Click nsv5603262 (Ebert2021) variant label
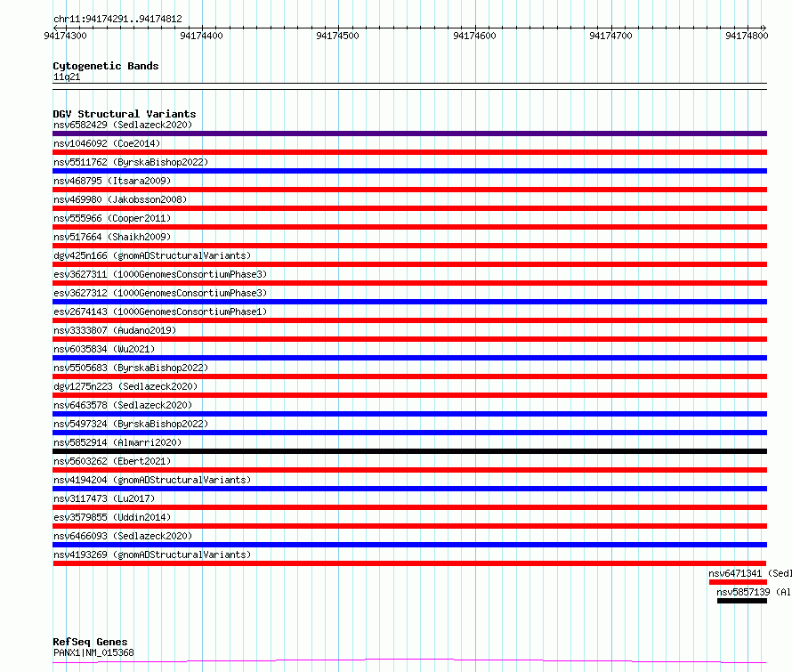 pos(112,461)
